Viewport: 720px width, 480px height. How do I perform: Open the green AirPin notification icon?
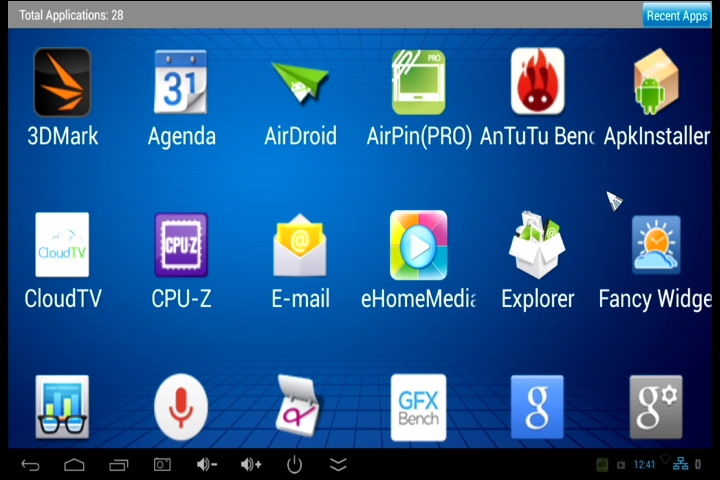pyautogui.click(x=602, y=465)
